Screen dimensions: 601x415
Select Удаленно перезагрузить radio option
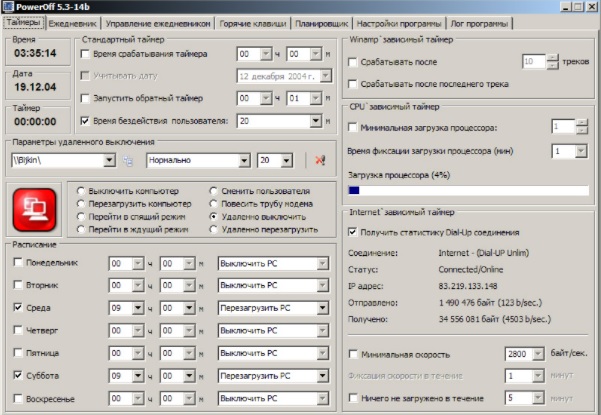click(213, 230)
